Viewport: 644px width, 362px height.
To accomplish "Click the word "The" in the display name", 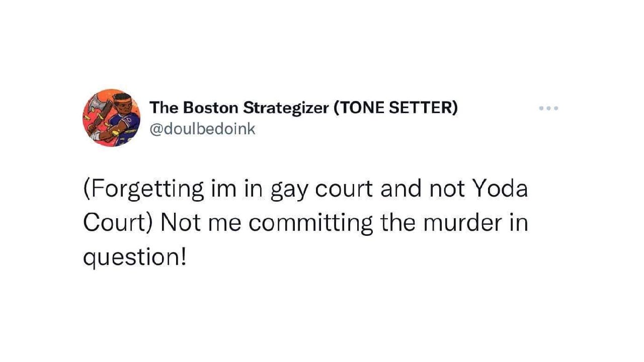I will (163, 108).
